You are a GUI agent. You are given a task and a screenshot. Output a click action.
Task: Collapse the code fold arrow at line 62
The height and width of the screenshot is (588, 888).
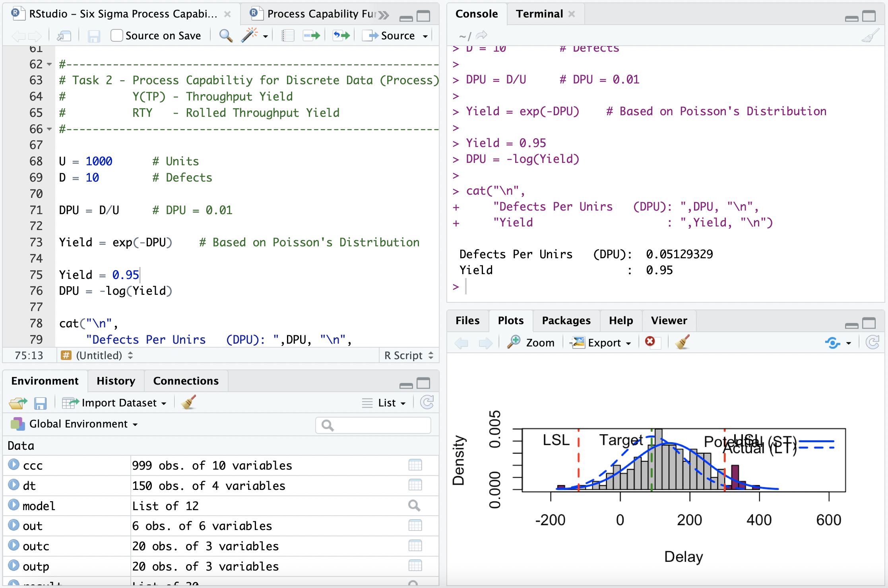[49, 64]
